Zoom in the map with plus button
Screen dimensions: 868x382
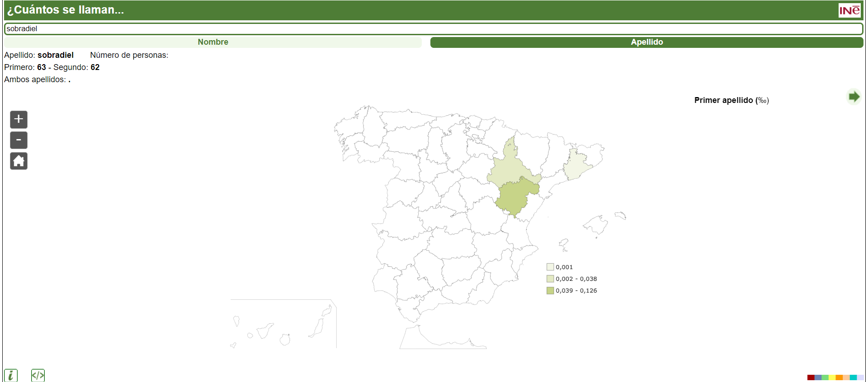click(x=19, y=120)
